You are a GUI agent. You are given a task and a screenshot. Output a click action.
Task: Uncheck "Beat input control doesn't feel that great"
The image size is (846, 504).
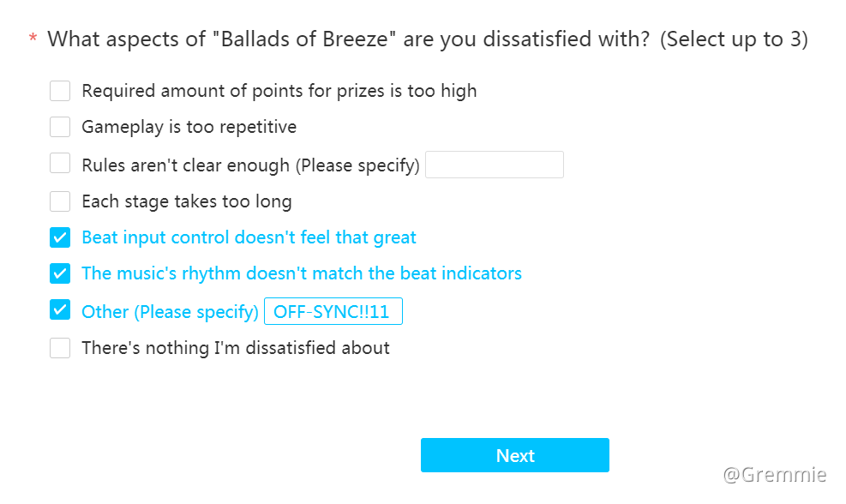click(x=59, y=237)
